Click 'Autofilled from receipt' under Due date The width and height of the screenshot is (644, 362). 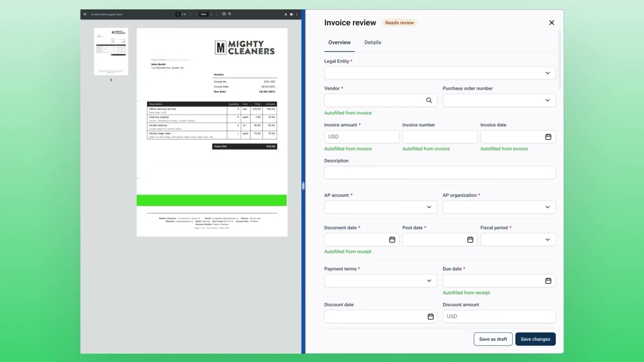466,293
